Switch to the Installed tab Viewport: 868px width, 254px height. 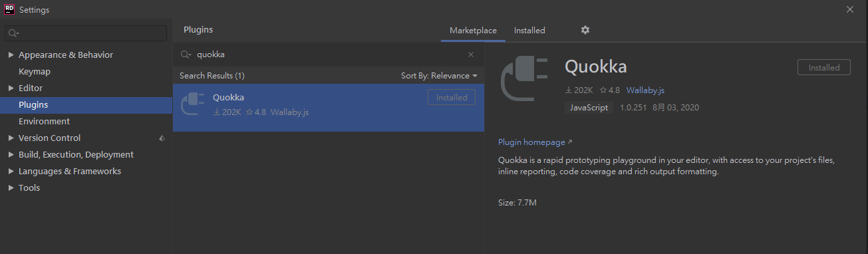click(x=529, y=31)
